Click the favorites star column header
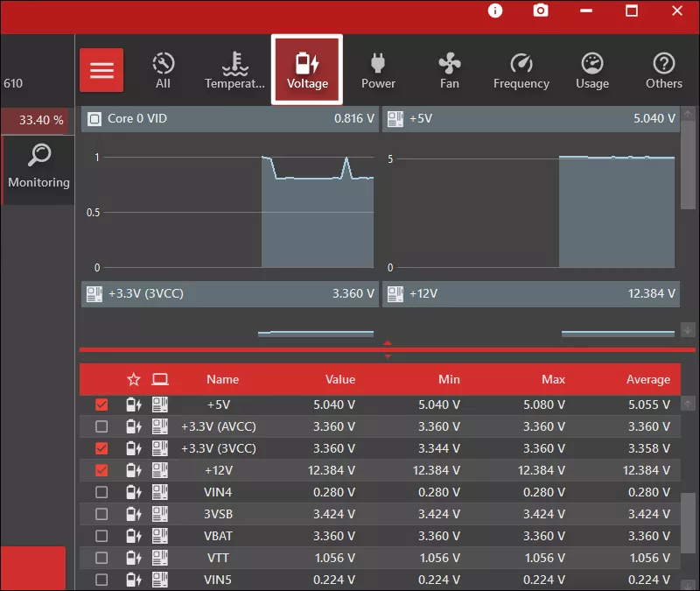 [134, 380]
